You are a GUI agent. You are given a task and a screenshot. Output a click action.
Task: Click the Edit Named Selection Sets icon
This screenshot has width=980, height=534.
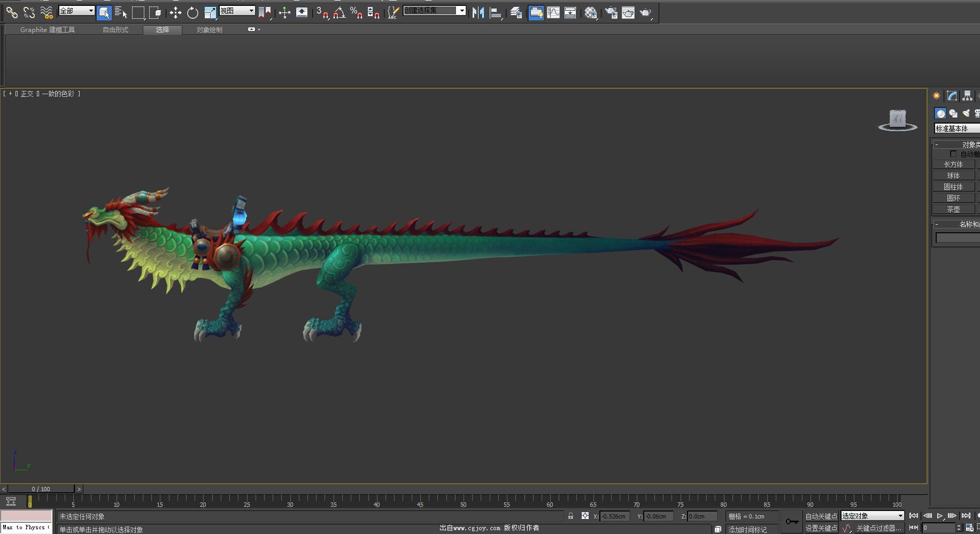[x=393, y=12]
